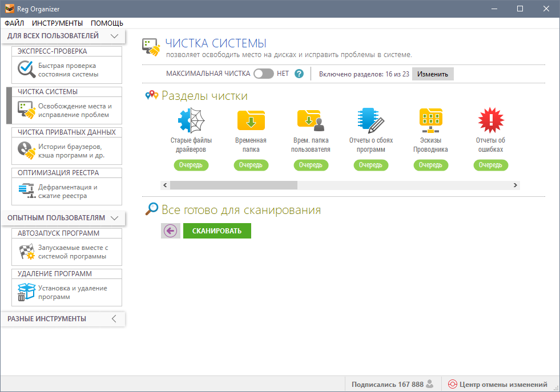Click the uninstall programs box icon

26,292
